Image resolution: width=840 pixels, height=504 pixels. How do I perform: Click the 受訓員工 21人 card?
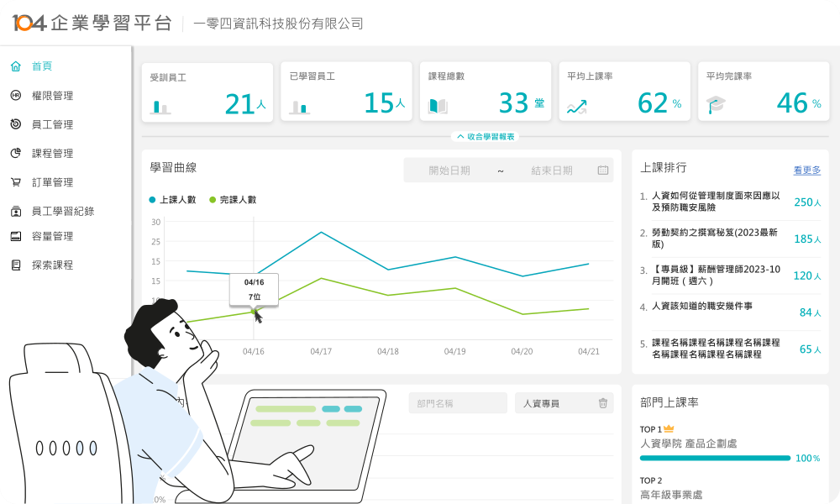[x=207, y=92]
